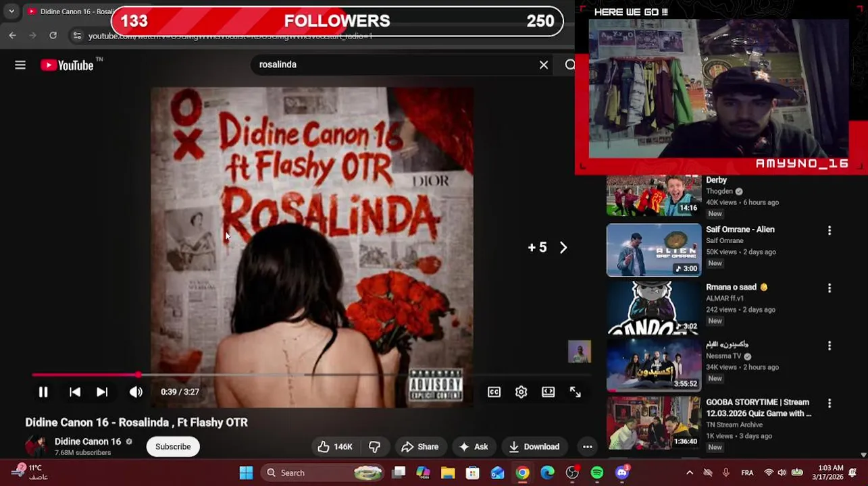The height and width of the screenshot is (486, 868).
Task: Reload the browser page
Action: tap(53, 36)
